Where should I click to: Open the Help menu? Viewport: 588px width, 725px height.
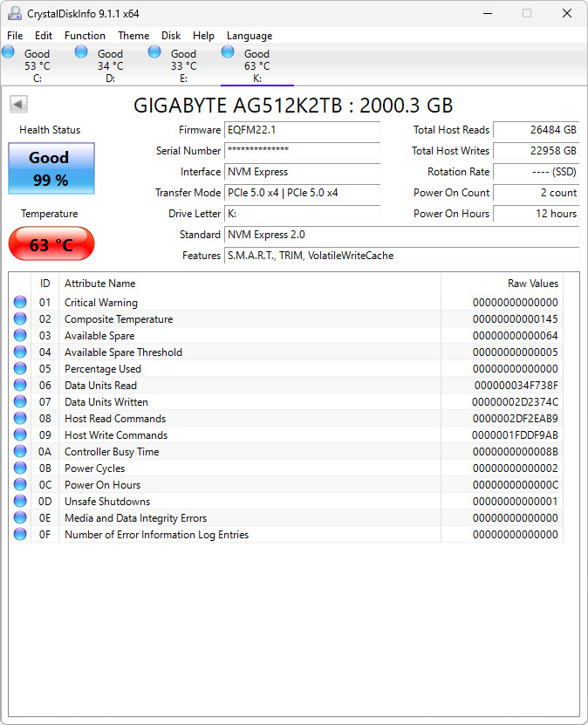[x=203, y=36]
